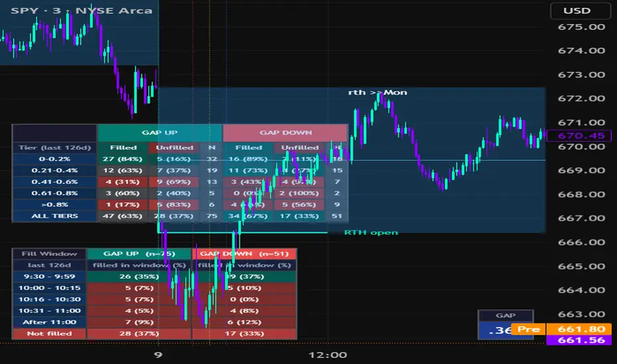Click the 1 (17%) filled cell
This screenshot has width=617, height=364.
tap(122, 205)
